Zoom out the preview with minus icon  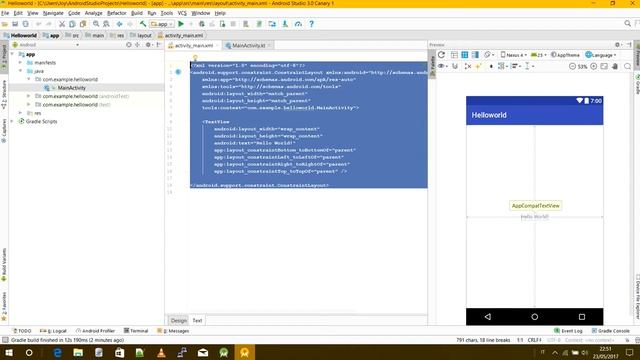coord(572,66)
